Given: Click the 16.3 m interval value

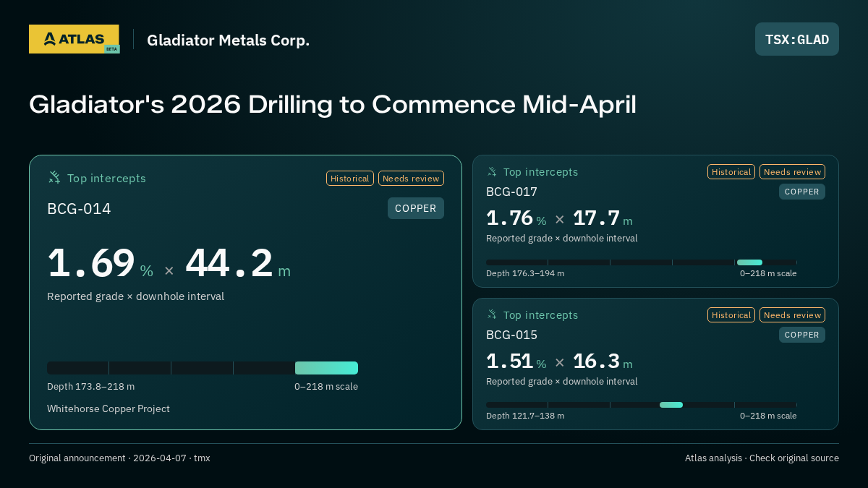Looking at the screenshot, I should [x=603, y=361].
